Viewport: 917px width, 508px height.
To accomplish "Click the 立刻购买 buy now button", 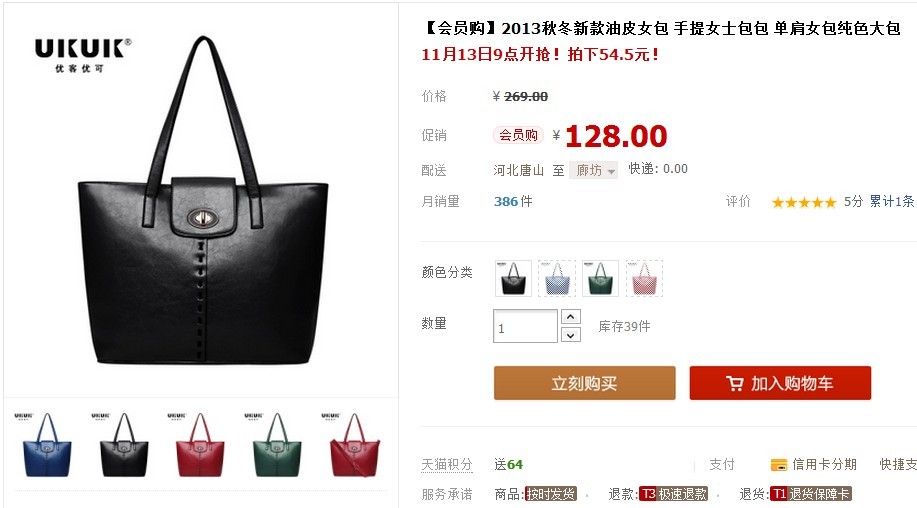I will 584,383.
